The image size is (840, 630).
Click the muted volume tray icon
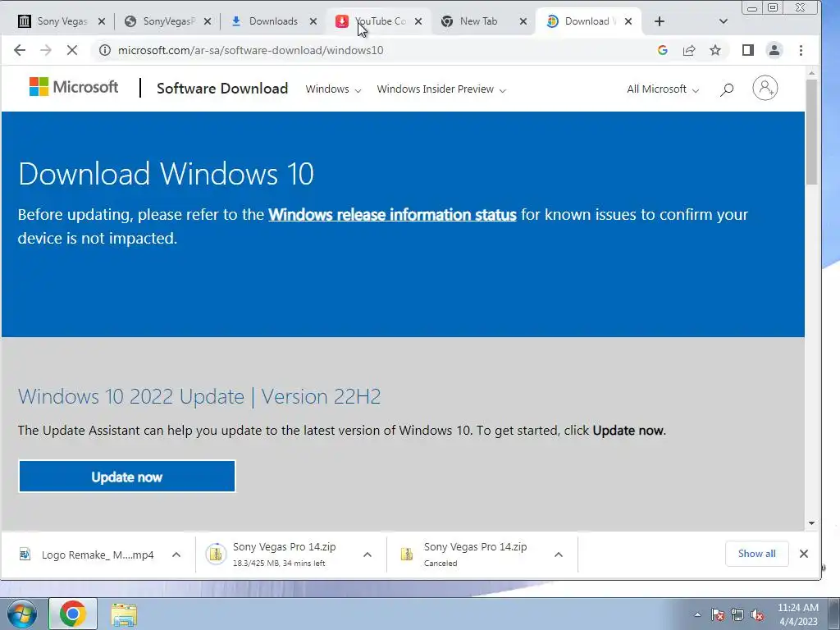(757, 614)
